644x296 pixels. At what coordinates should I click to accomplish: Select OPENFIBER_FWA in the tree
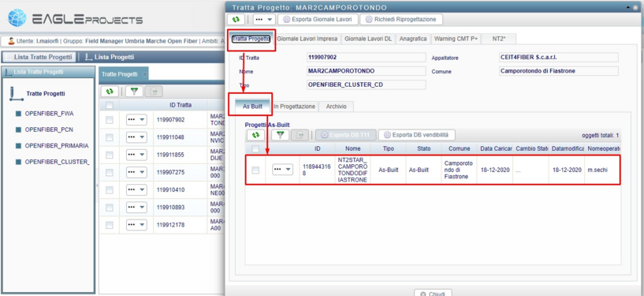point(50,114)
